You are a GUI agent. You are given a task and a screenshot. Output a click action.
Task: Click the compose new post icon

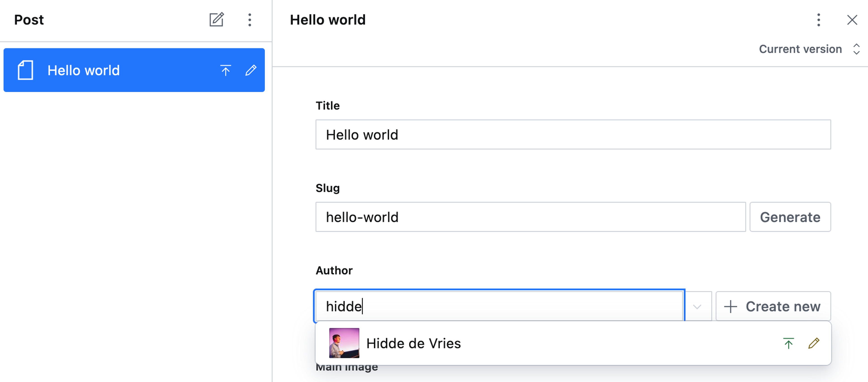(216, 20)
